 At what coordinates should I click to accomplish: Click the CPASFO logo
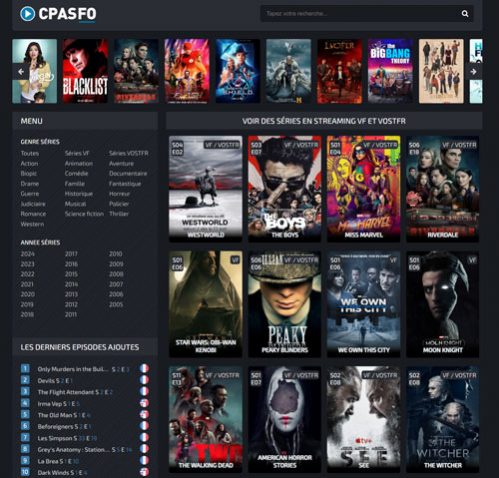tap(58, 14)
